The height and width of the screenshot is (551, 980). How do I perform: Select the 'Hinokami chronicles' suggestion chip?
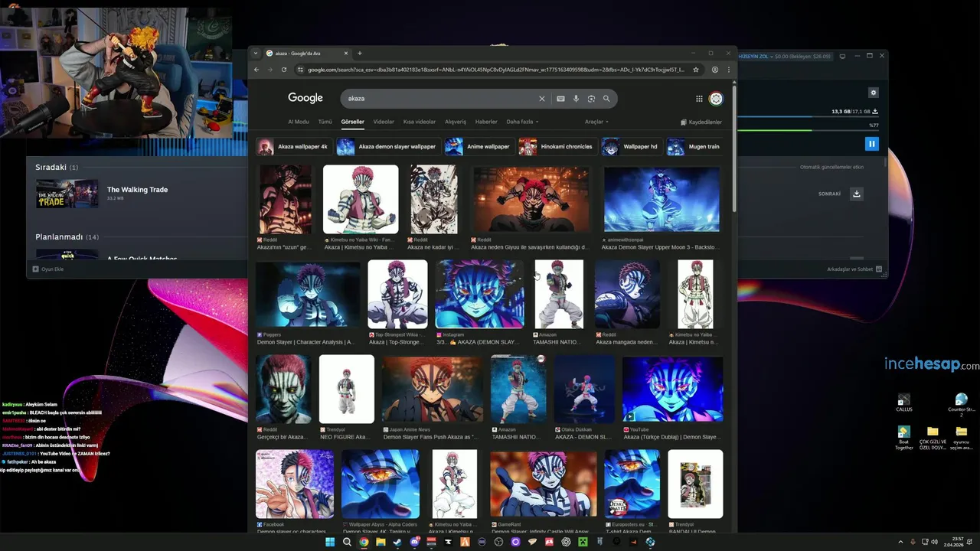(557, 147)
